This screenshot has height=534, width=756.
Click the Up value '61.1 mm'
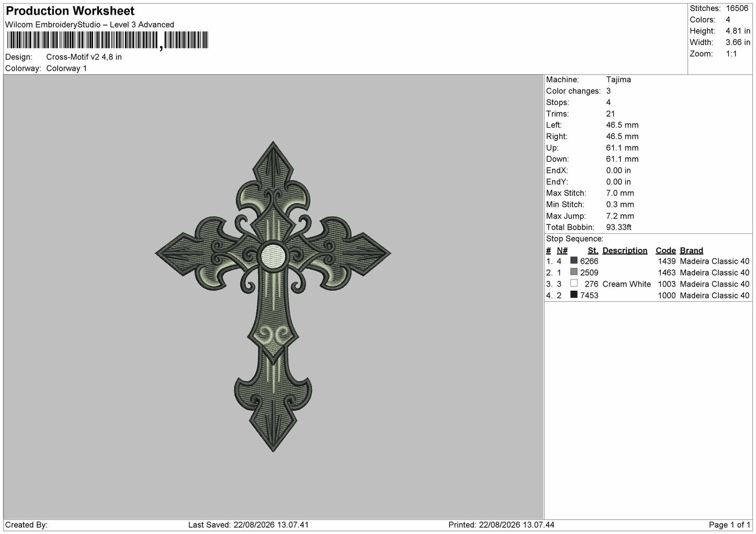tap(622, 148)
